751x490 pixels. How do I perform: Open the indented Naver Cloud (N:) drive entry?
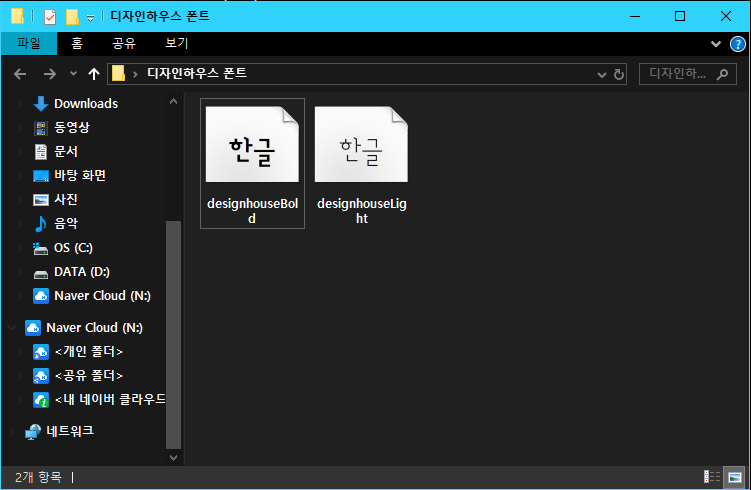pyautogui.click(x=102, y=296)
